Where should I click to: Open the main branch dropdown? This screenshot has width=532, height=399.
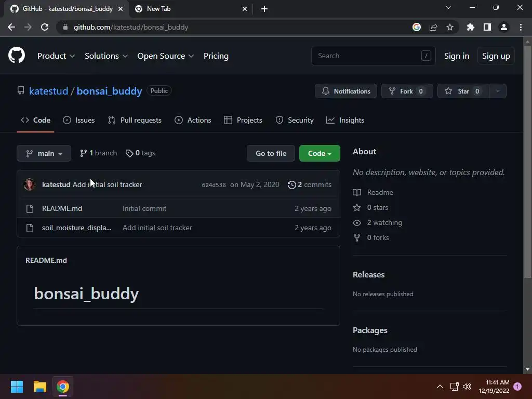(44, 153)
